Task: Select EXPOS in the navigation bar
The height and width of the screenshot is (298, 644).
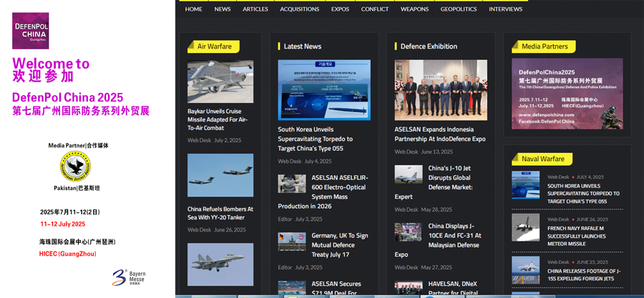Action: click(340, 9)
